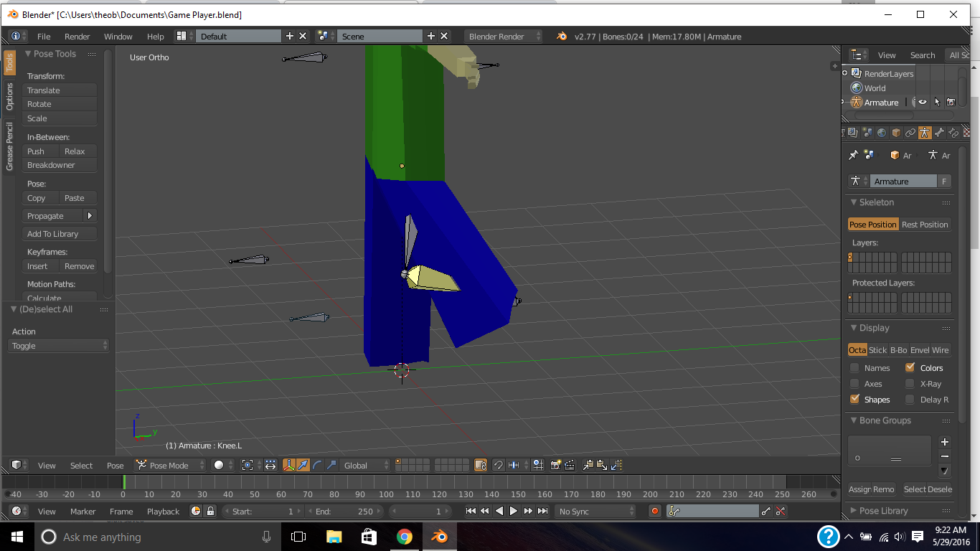Open the Bone properties tab icon
The width and height of the screenshot is (980, 551).
(939, 133)
